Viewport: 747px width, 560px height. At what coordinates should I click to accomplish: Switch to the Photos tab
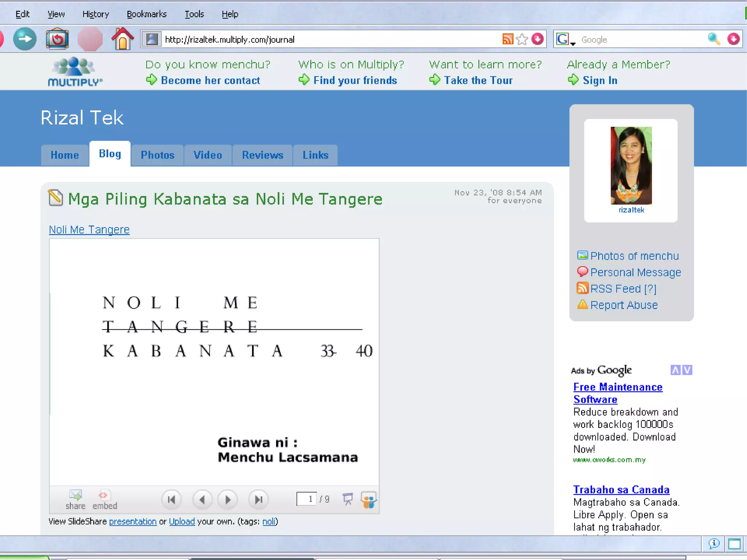(158, 155)
